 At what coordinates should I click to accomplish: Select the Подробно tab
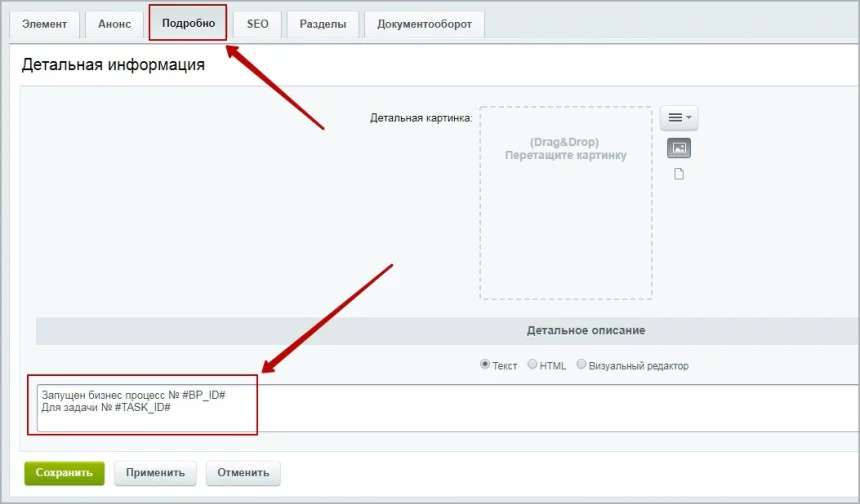(x=188, y=23)
